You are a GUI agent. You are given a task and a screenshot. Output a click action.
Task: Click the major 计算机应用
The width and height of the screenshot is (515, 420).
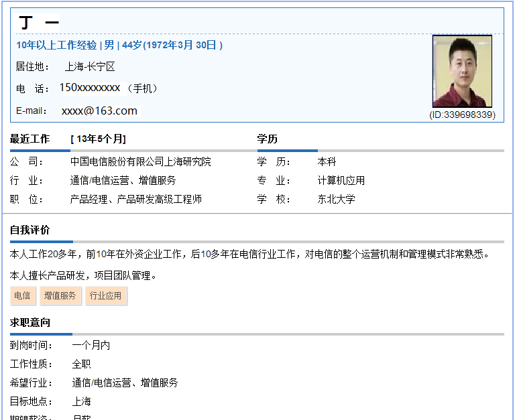tap(341, 180)
